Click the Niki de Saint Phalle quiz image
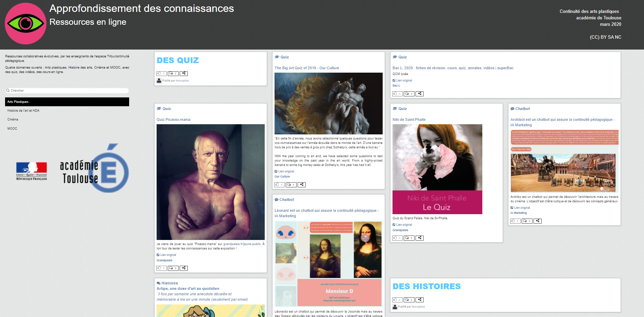The image size is (644, 317). (437, 169)
